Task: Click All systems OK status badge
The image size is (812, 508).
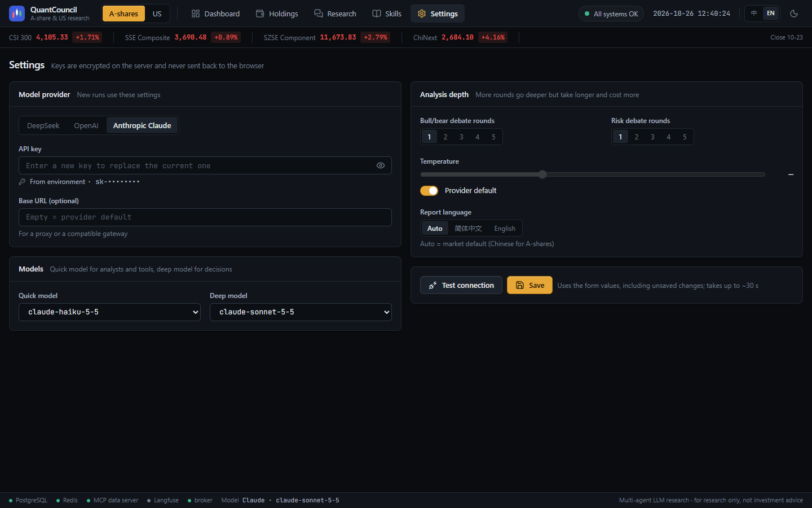Action: pyautogui.click(x=611, y=14)
